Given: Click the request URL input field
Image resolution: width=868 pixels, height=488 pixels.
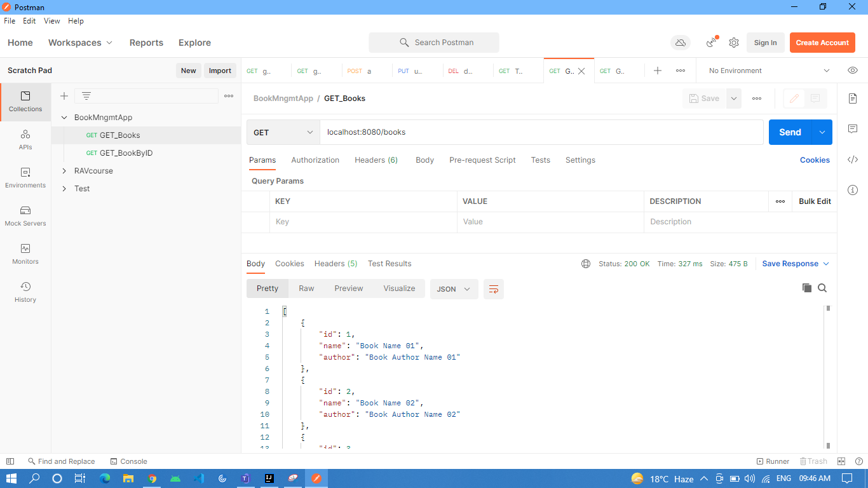Looking at the screenshot, I should pyautogui.click(x=541, y=132).
